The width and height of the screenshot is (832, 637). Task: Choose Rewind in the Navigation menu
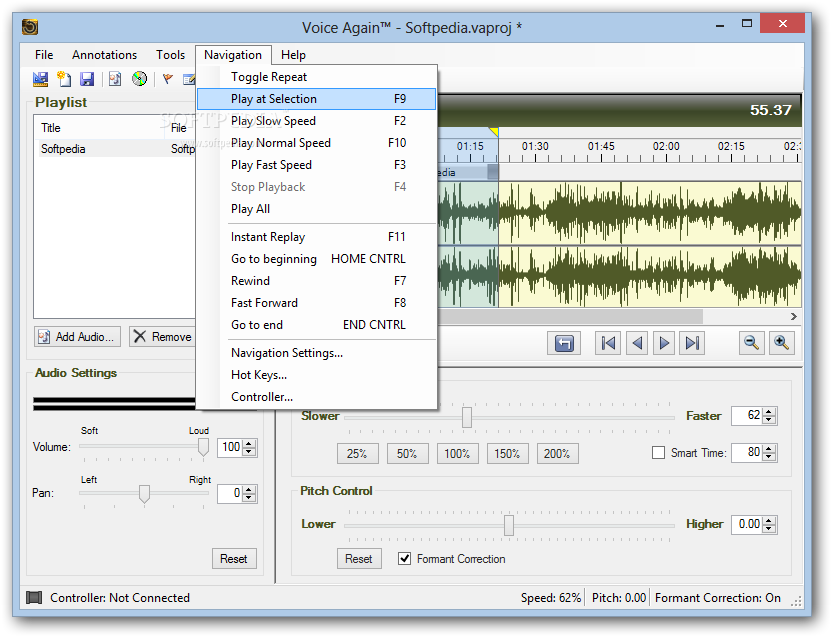[x=317, y=281]
